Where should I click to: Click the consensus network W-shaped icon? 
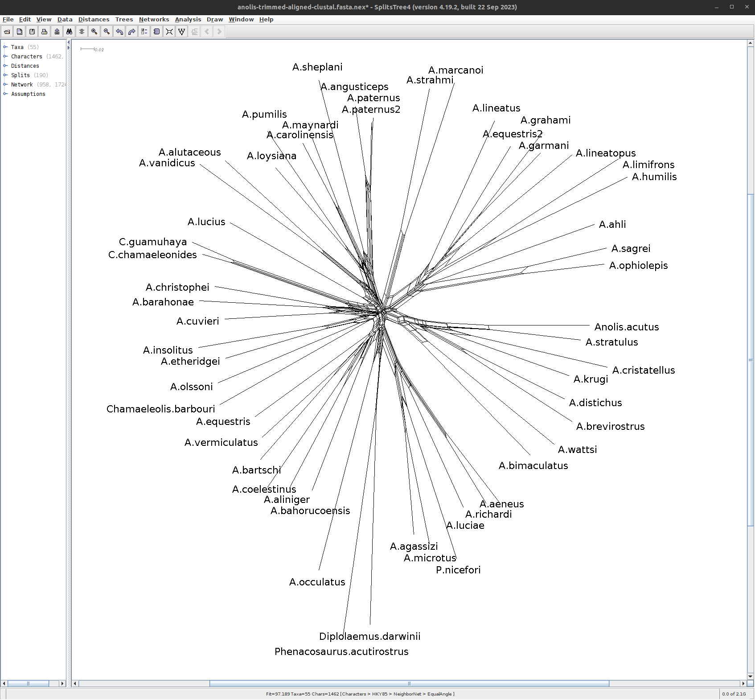(x=182, y=32)
